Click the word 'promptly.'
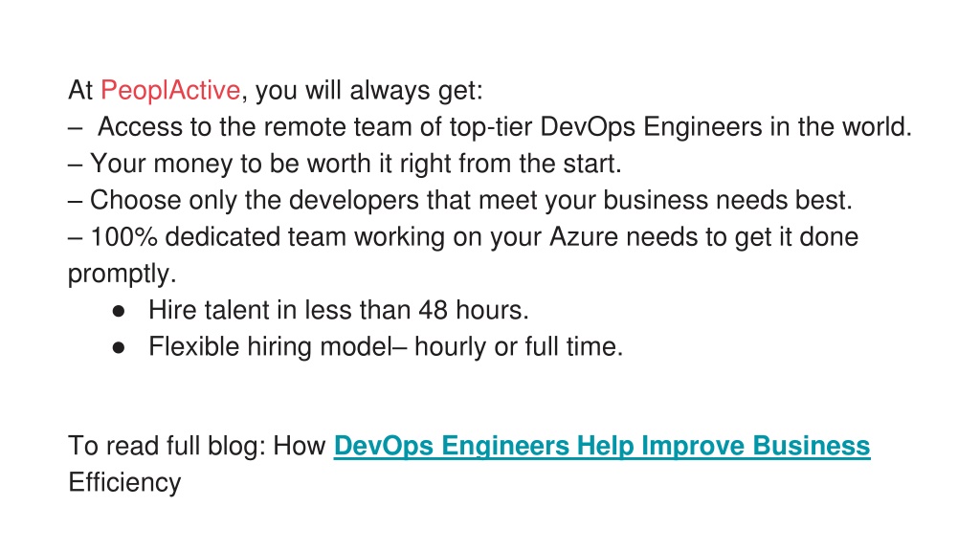The image size is (980, 551). [x=122, y=275]
